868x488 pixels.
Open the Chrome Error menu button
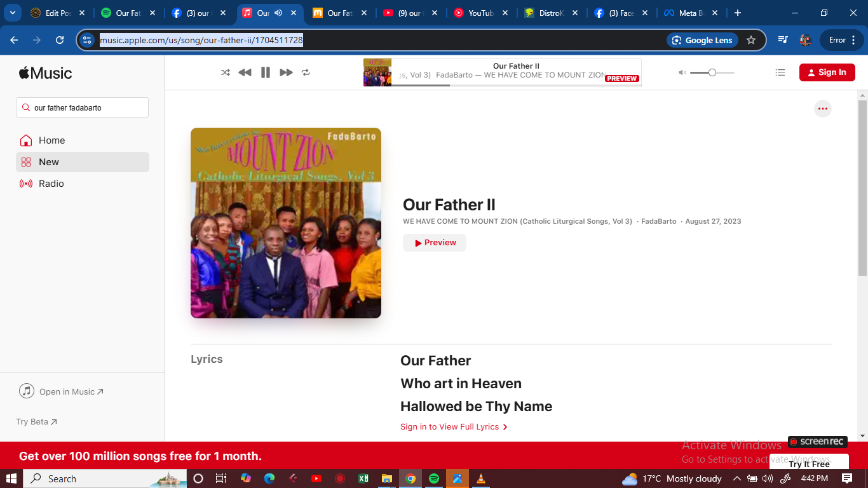coord(842,40)
